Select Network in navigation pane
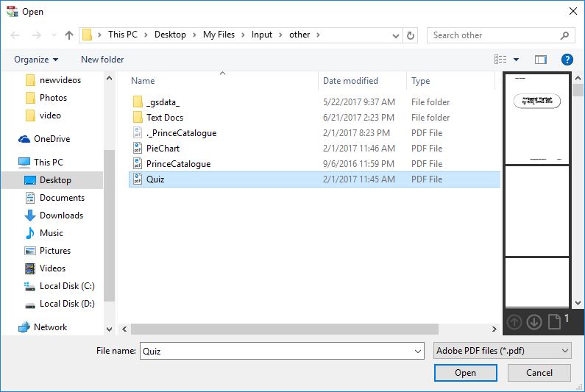585x392 pixels. click(x=43, y=327)
